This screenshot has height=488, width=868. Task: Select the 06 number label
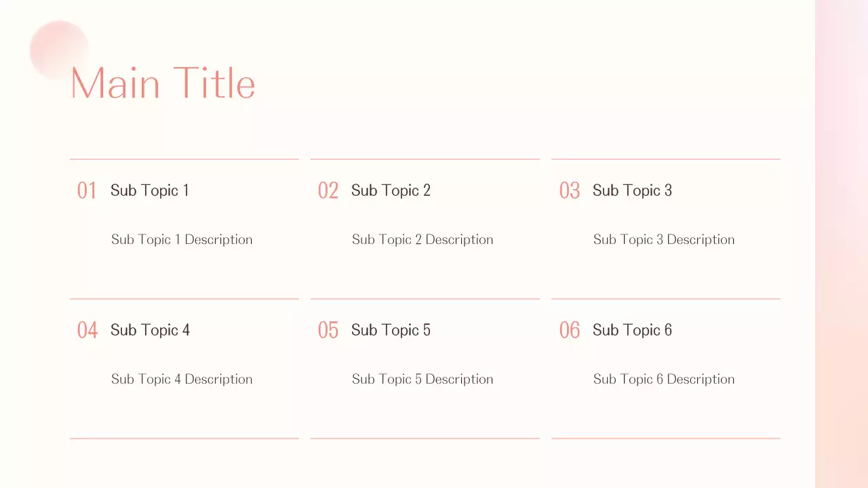click(570, 330)
